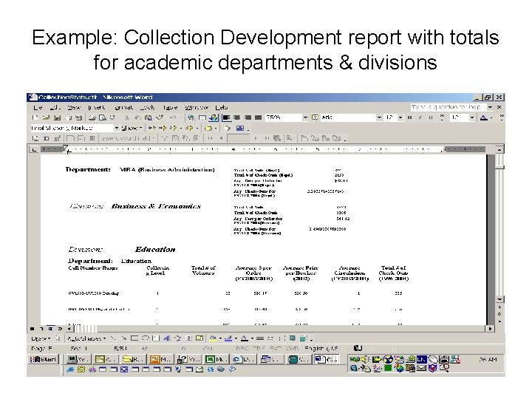Open the Format menu

pyautogui.click(x=124, y=107)
